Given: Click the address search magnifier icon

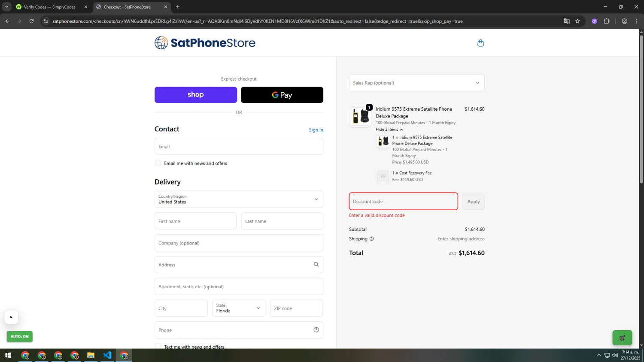Looking at the screenshot, I should pyautogui.click(x=316, y=265).
